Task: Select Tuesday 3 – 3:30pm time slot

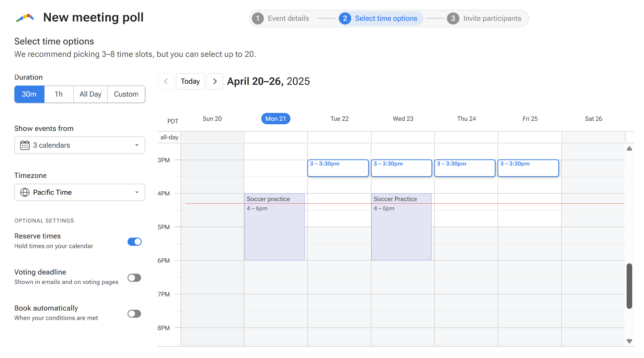Action: pyautogui.click(x=338, y=168)
